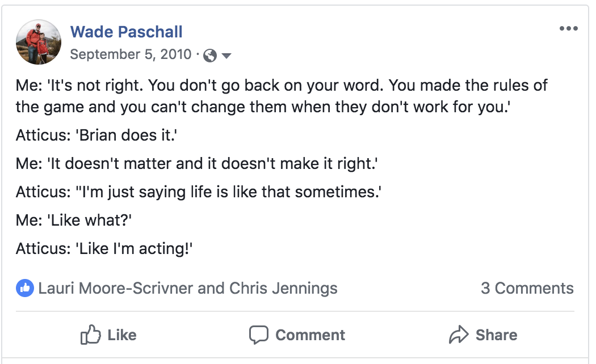Open the three-dot post options menu
The width and height of the screenshot is (596, 364).
click(569, 28)
